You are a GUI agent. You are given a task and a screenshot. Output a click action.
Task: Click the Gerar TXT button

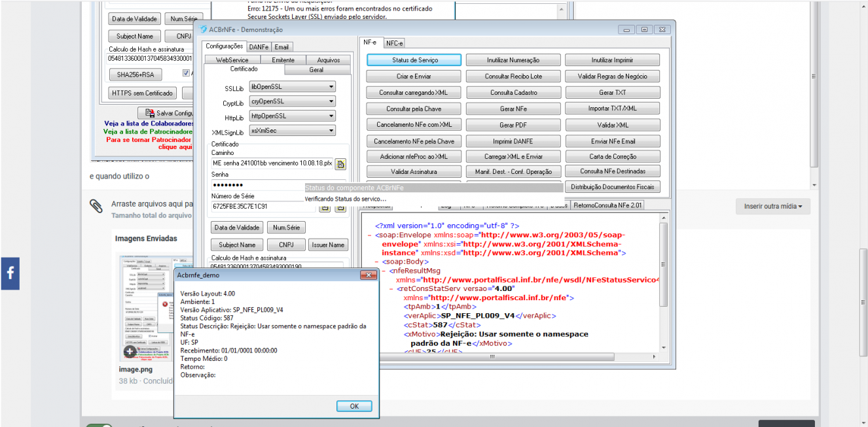[x=613, y=93]
